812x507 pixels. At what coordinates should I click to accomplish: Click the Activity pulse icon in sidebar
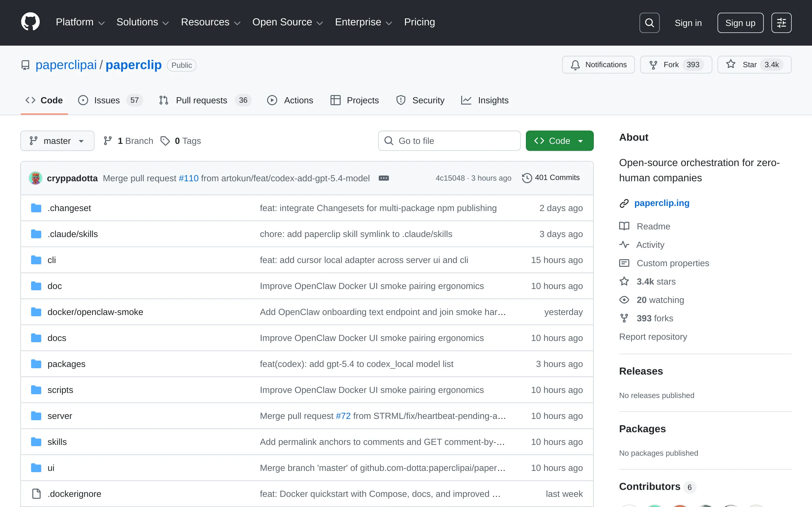coord(624,245)
